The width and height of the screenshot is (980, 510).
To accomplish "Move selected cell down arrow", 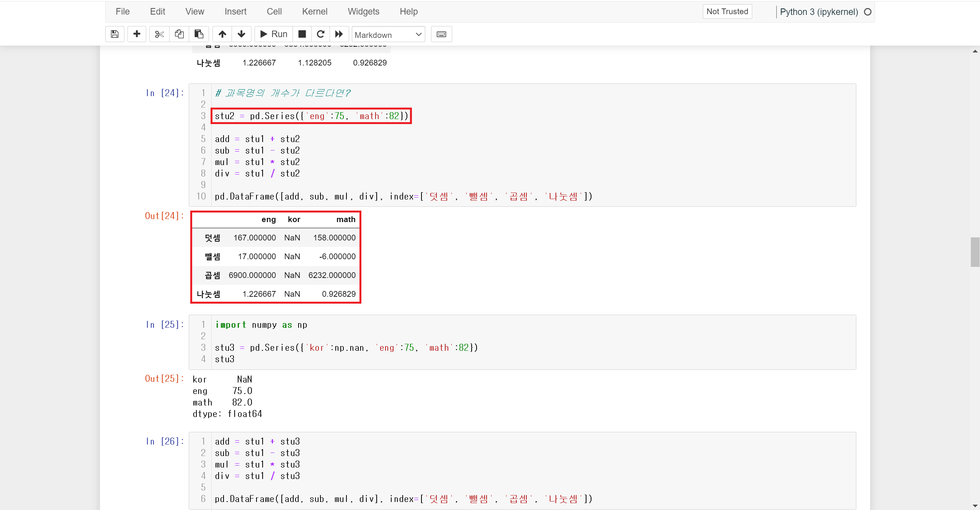I will pyautogui.click(x=241, y=34).
